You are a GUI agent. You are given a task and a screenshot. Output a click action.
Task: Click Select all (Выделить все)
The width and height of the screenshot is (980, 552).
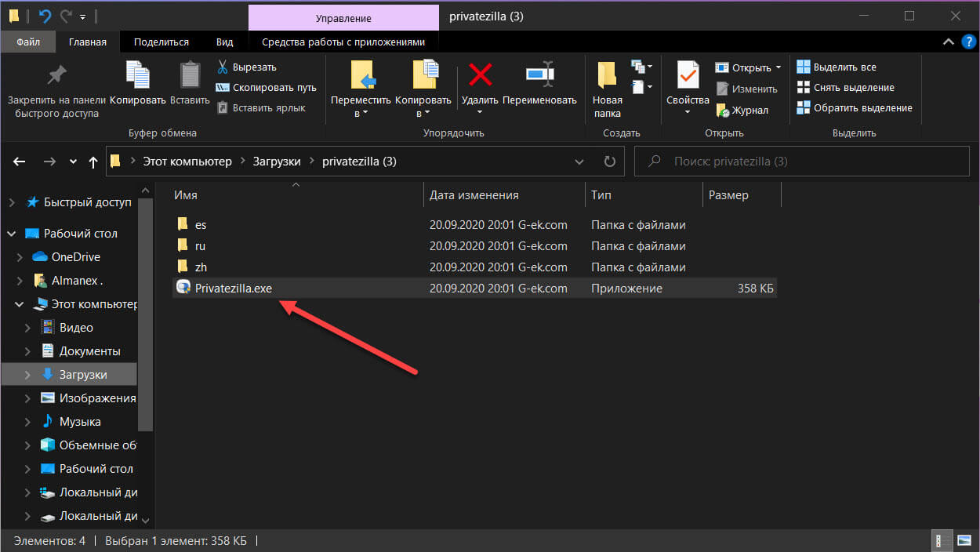(837, 67)
